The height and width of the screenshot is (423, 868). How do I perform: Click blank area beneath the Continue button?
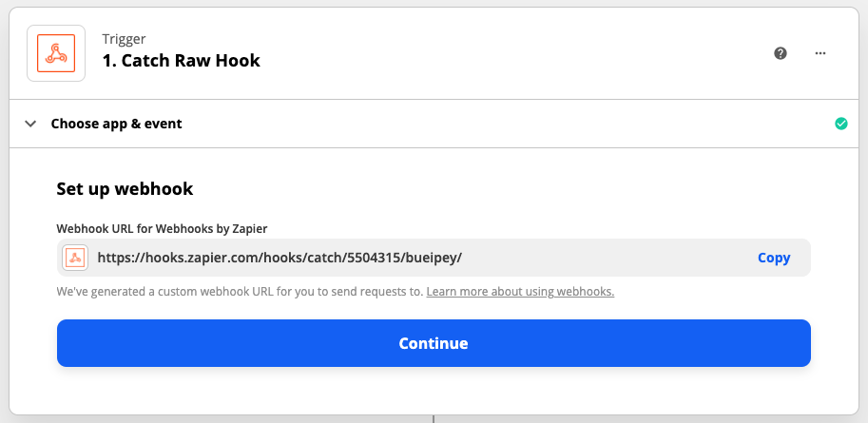pyautogui.click(x=434, y=390)
